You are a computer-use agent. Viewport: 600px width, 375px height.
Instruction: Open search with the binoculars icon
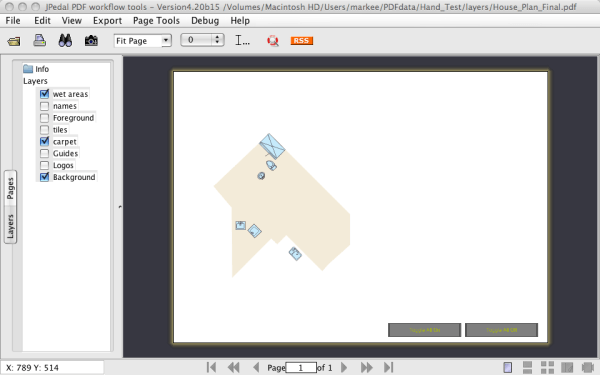tap(65, 40)
